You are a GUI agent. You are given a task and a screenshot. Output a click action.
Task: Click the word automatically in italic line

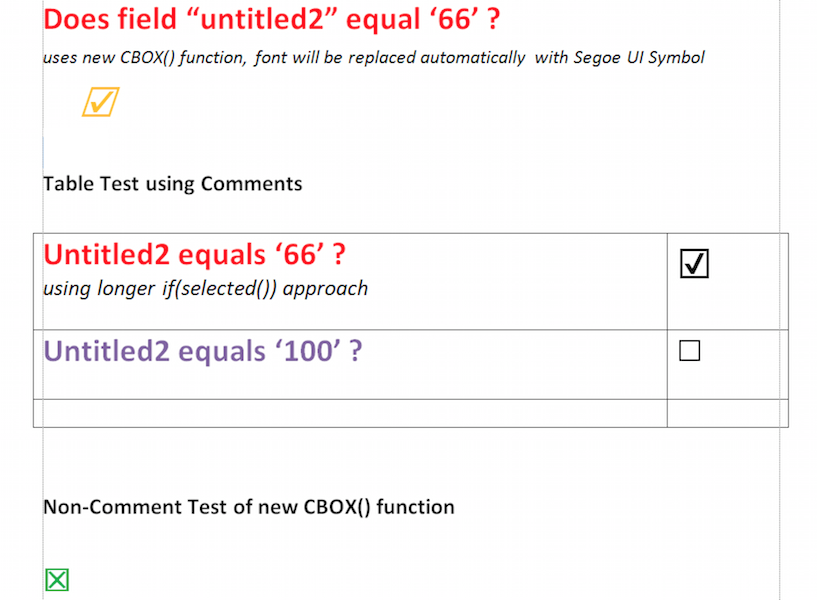[473, 57]
